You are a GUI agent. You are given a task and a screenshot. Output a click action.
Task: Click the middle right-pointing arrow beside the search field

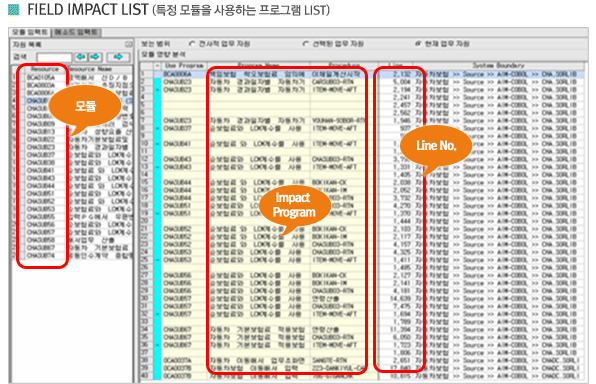tap(95, 57)
